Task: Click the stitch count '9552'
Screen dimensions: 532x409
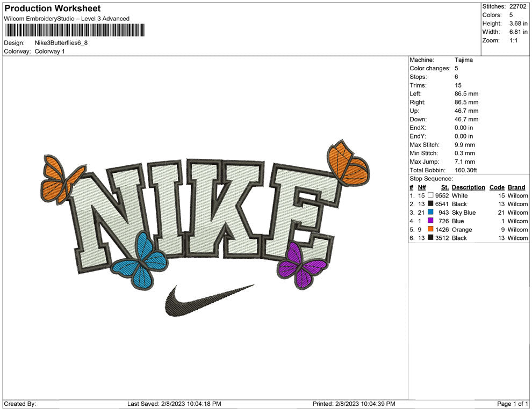Action: click(x=442, y=195)
